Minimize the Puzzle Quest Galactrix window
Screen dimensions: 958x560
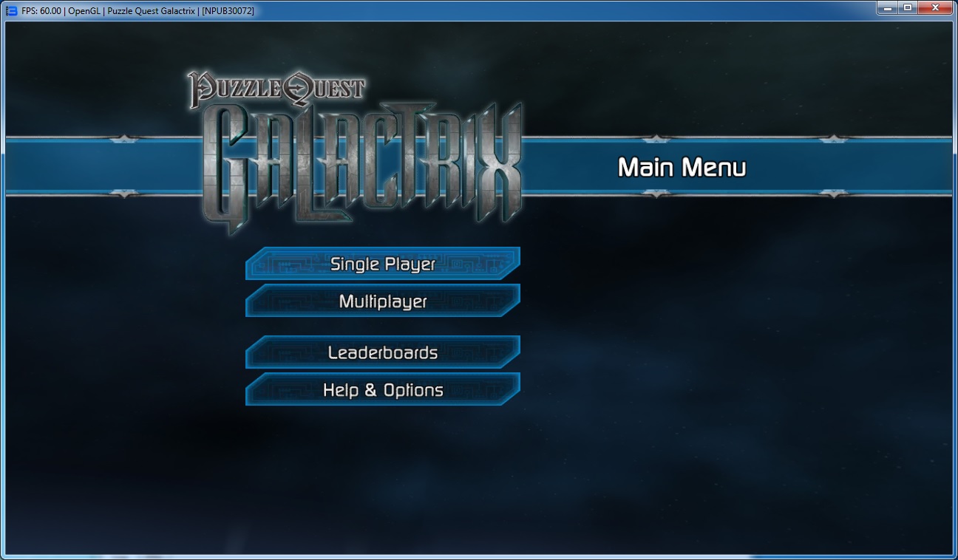coord(887,8)
